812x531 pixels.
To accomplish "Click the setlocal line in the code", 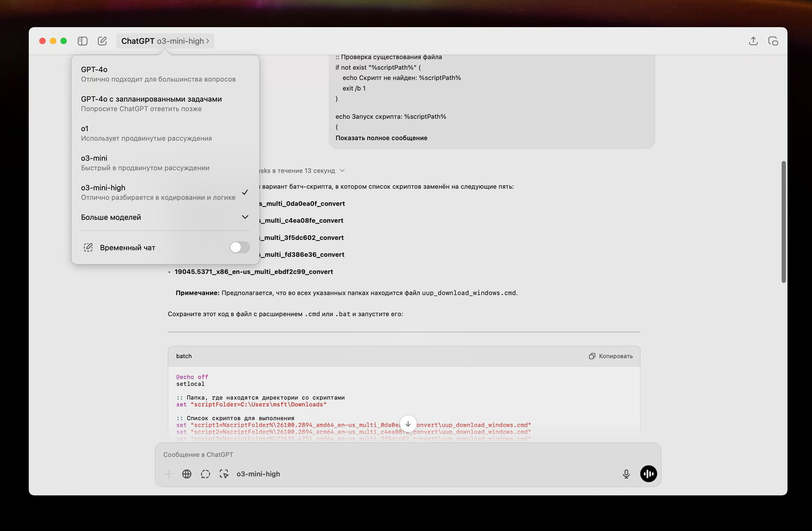I will point(191,384).
